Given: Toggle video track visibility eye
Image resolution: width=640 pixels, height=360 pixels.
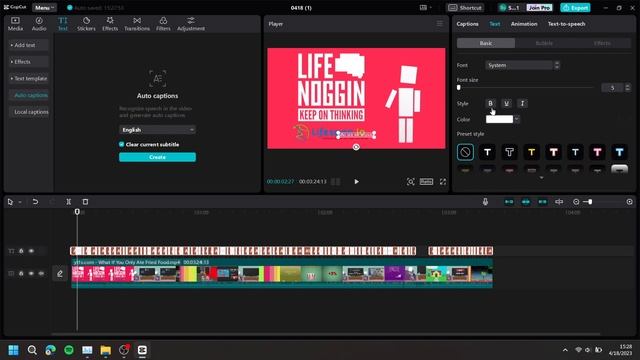Looking at the screenshot, I should 31,273.
